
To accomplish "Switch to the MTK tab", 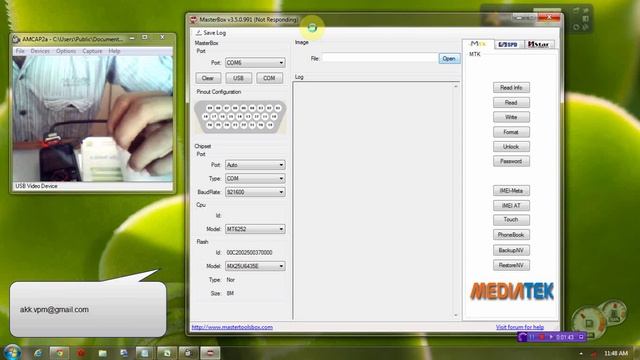I will point(478,44).
